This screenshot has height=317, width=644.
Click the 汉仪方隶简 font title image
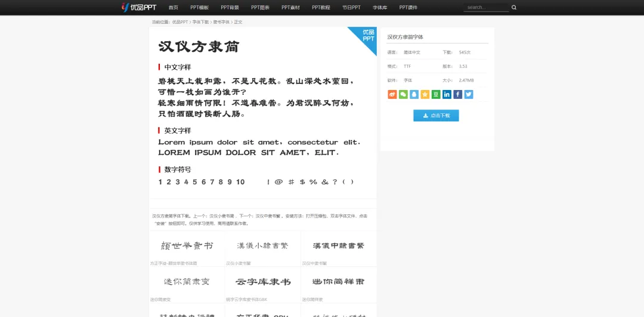(x=199, y=46)
